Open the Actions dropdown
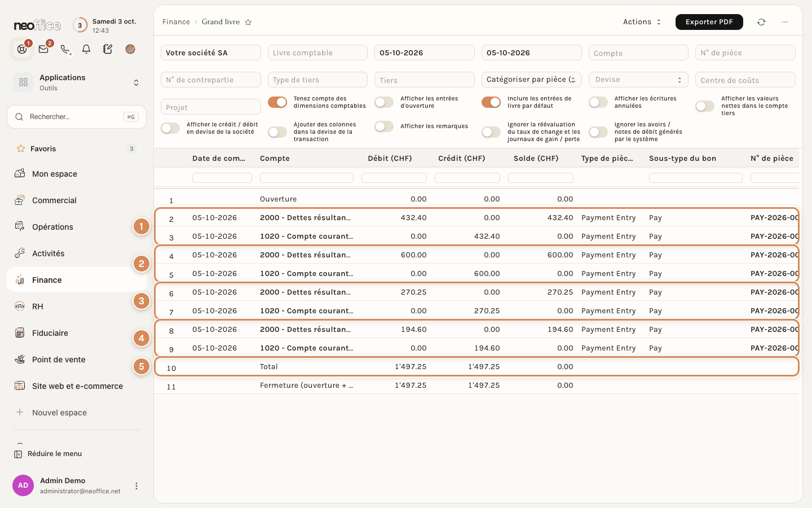The width and height of the screenshot is (812, 508). click(642, 22)
